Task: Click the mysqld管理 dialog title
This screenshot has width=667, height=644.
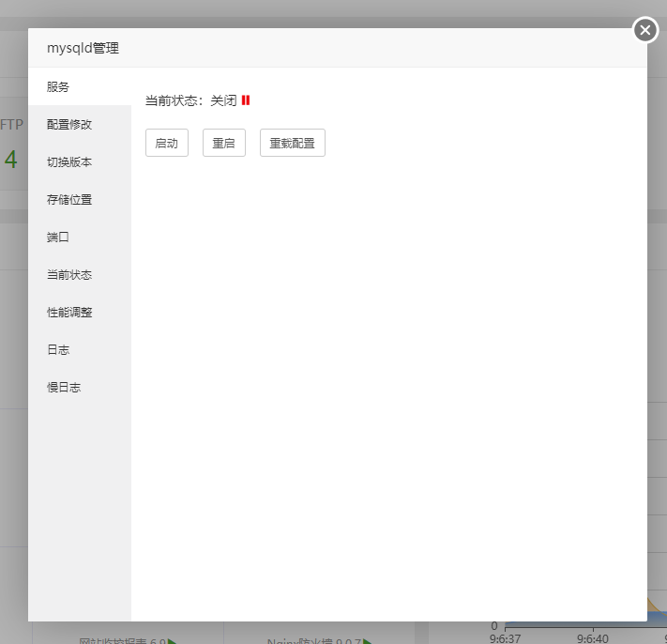Action: 83,48
